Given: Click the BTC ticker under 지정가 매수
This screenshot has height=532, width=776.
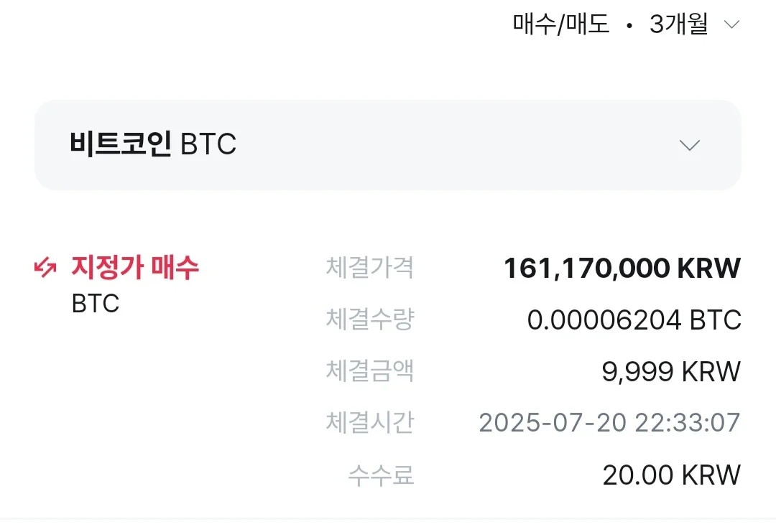Looking at the screenshot, I should pos(96,304).
